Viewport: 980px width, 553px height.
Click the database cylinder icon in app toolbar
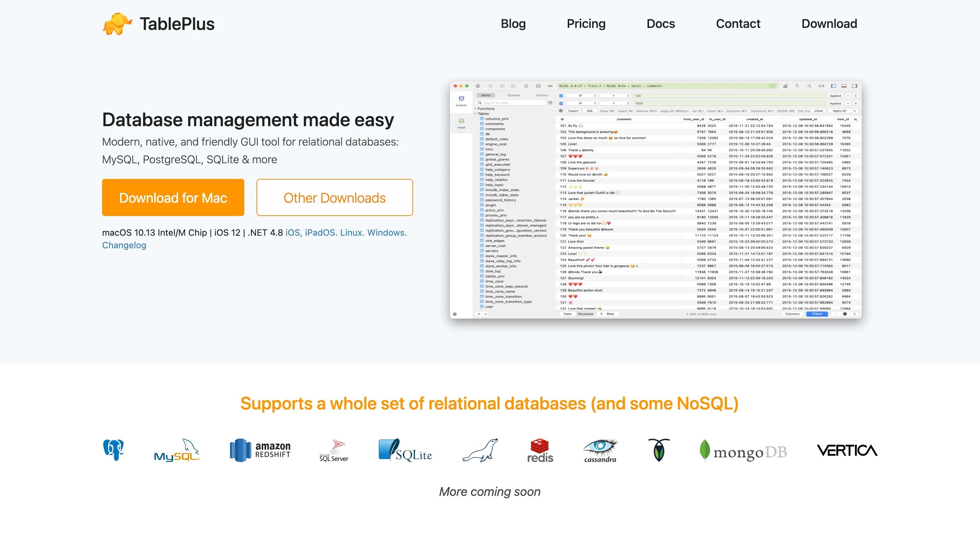pyautogui.click(x=538, y=86)
